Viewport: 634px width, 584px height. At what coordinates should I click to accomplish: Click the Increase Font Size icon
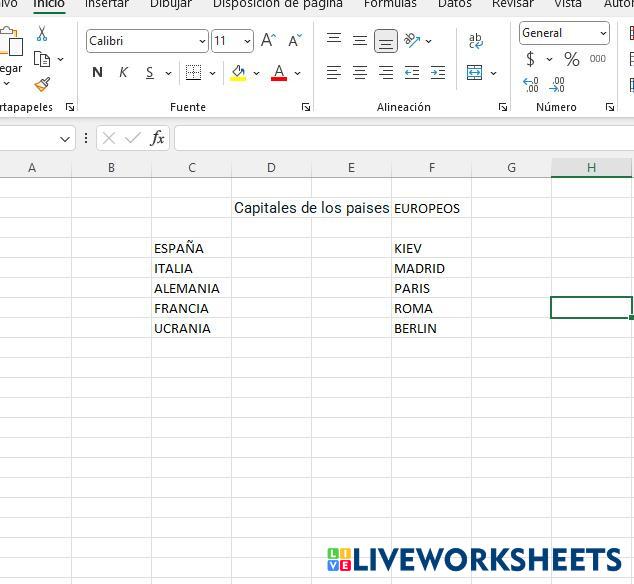coord(268,41)
